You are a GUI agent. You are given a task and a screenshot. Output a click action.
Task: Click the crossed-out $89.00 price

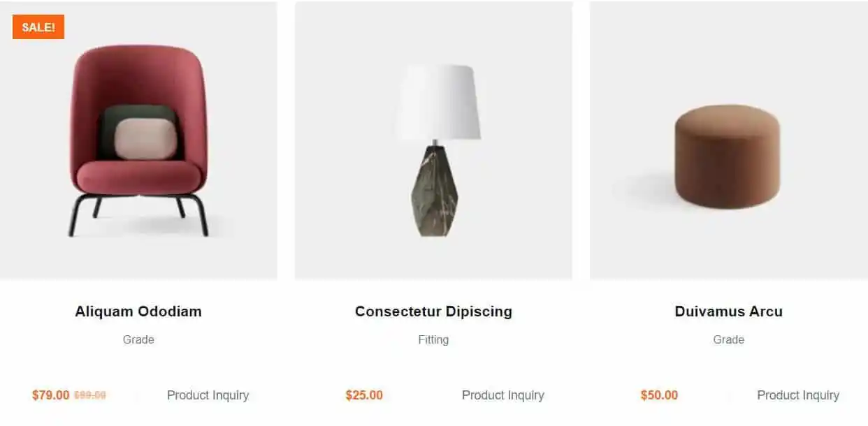coord(90,395)
